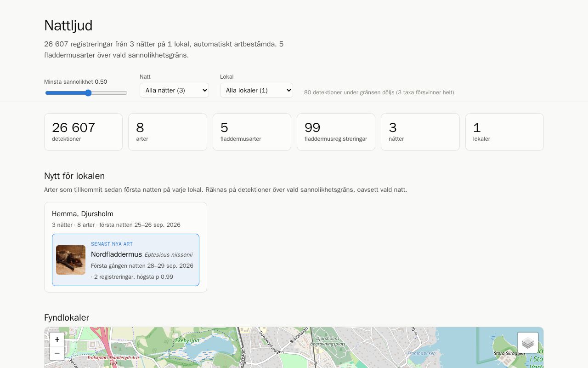588x368 pixels.
Task: Click the Nordfladdermus bat thumbnail
Action: [x=71, y=260]
